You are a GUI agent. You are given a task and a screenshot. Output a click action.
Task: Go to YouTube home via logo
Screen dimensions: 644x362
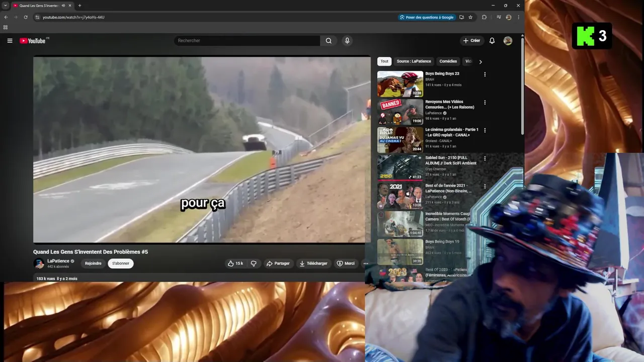coord(33,41)
